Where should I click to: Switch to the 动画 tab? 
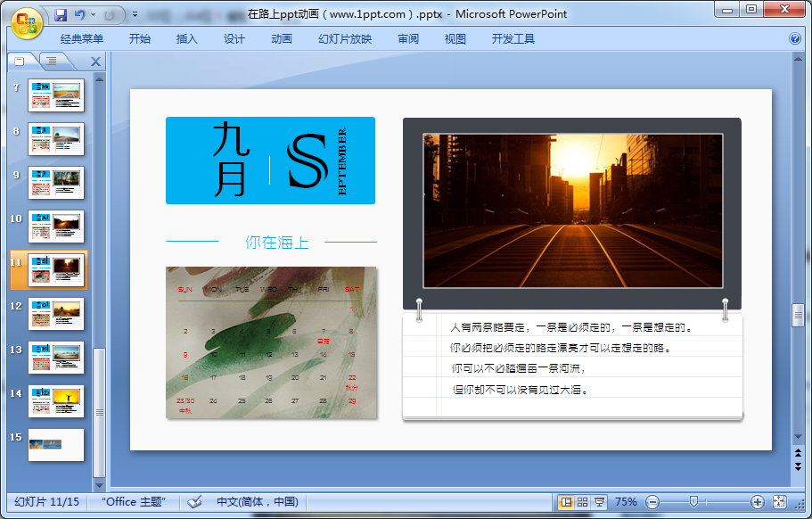click(x=282, y=39)
